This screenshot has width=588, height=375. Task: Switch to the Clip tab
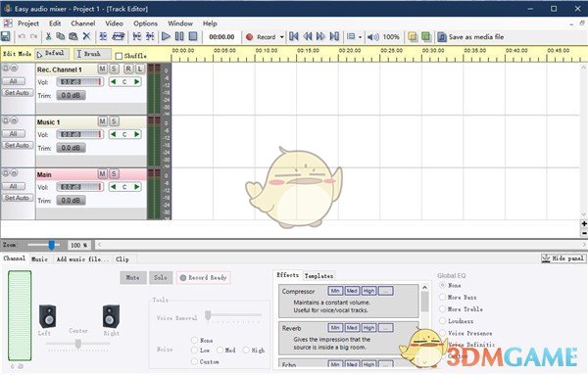[122, 258]
